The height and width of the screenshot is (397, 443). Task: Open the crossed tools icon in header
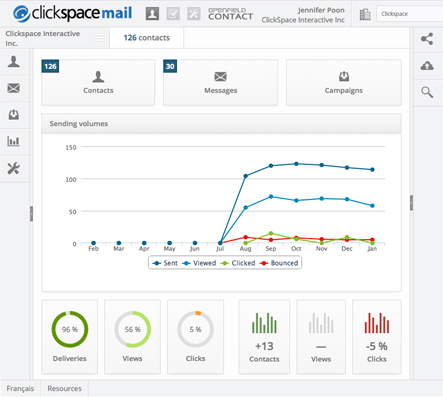click(194, 14)
